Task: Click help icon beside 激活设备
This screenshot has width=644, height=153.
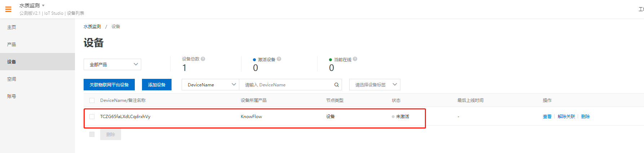Action: [x=279, y=59]
